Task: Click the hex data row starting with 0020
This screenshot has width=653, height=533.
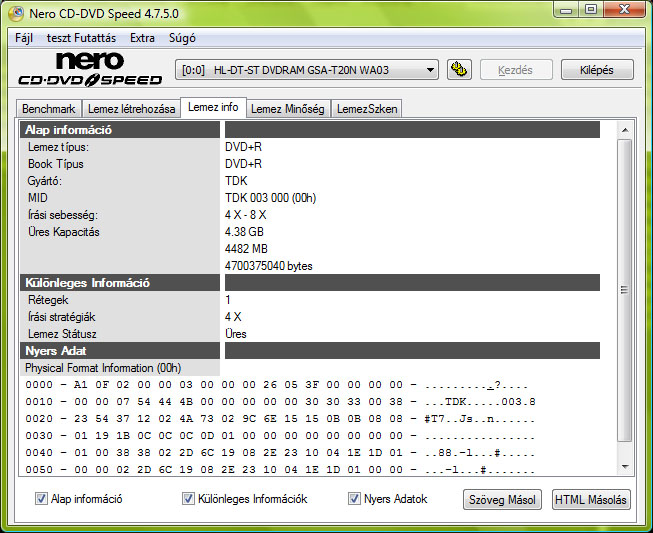Action: [x=280, y=418]
